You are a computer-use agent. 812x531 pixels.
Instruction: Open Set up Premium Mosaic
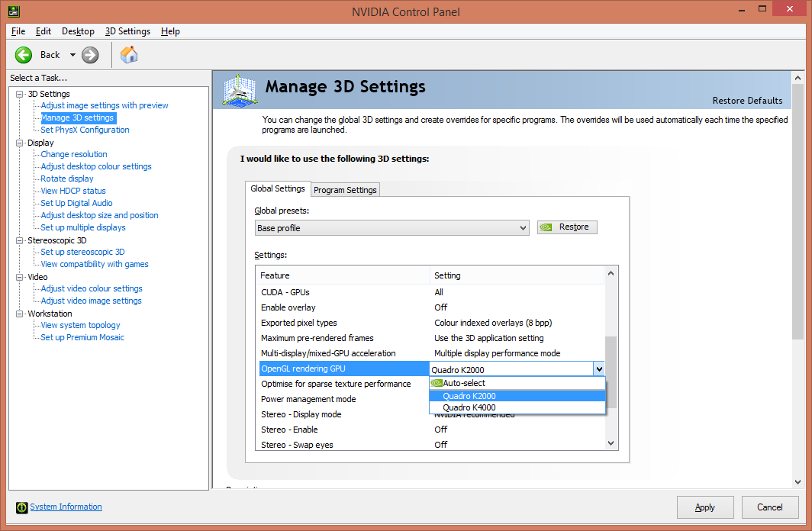click(83, 337)
